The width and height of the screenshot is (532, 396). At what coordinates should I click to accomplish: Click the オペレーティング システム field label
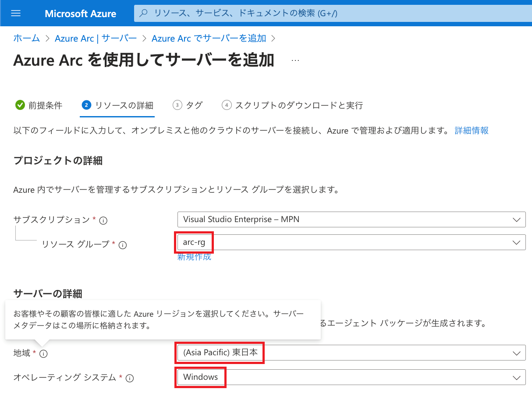[x=65, y=377]
